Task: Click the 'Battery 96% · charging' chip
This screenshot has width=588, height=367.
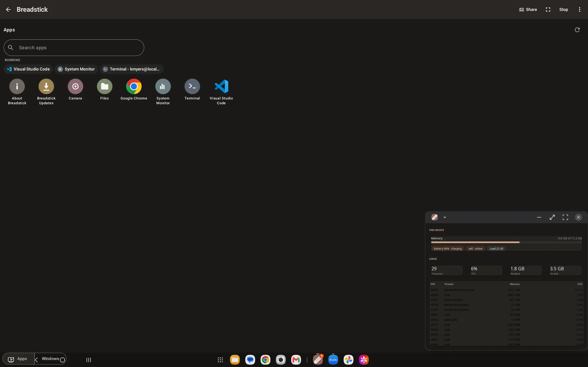Action: coord(447,249)
